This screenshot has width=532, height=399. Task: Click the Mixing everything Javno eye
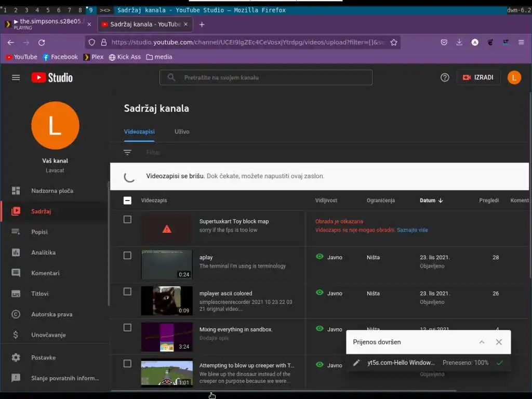point(320,328)
